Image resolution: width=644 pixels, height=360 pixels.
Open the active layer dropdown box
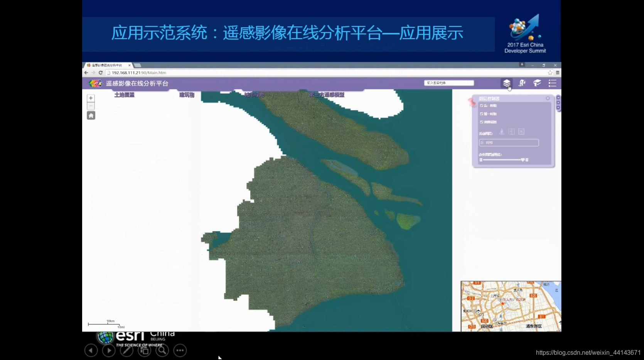click(509, 143)
